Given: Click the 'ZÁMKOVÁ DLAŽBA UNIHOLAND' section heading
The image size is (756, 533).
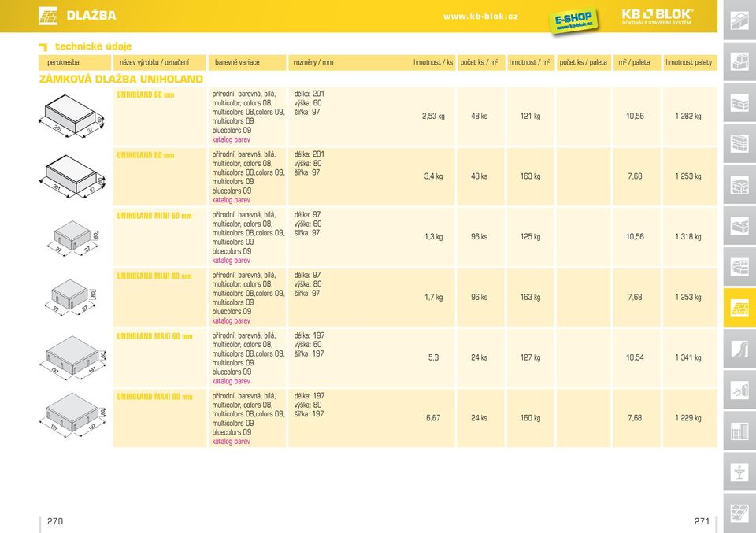Looking at the screenshot, I should [121, 79].
